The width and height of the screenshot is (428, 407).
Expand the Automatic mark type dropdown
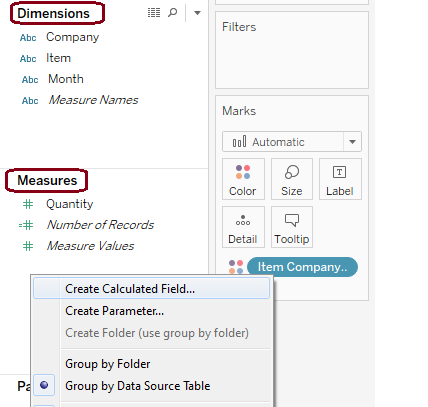(352, 142)
